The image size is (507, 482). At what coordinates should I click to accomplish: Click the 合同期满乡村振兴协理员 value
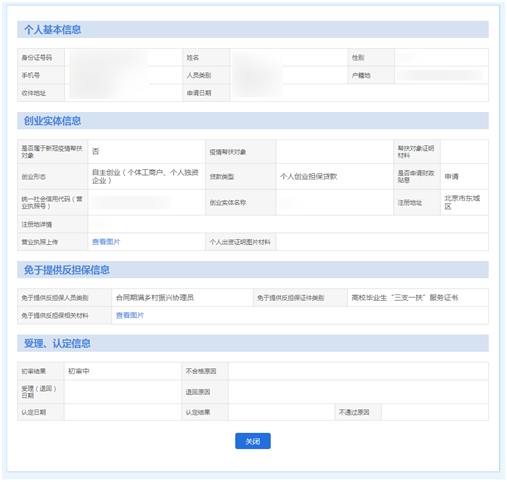[155, 297]
